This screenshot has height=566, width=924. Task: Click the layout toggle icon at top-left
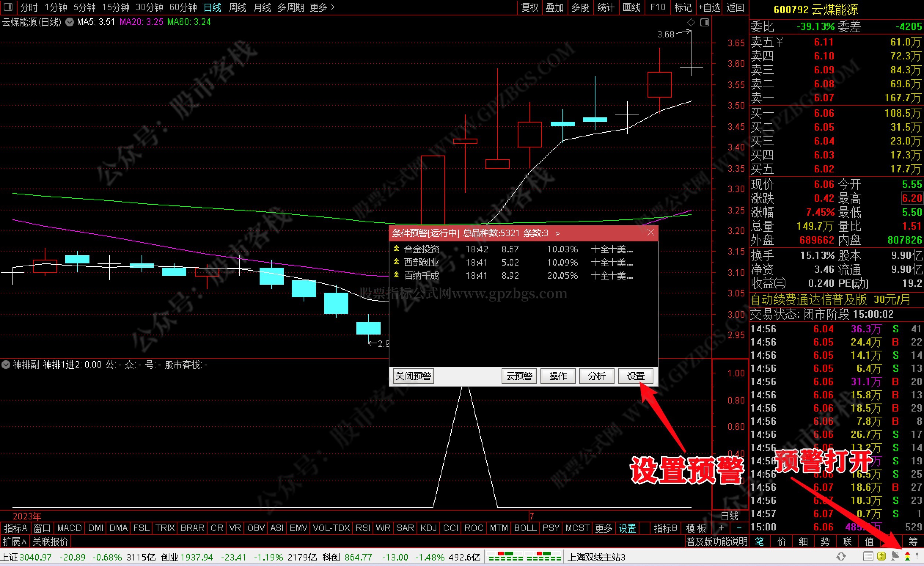click(7, 7)
